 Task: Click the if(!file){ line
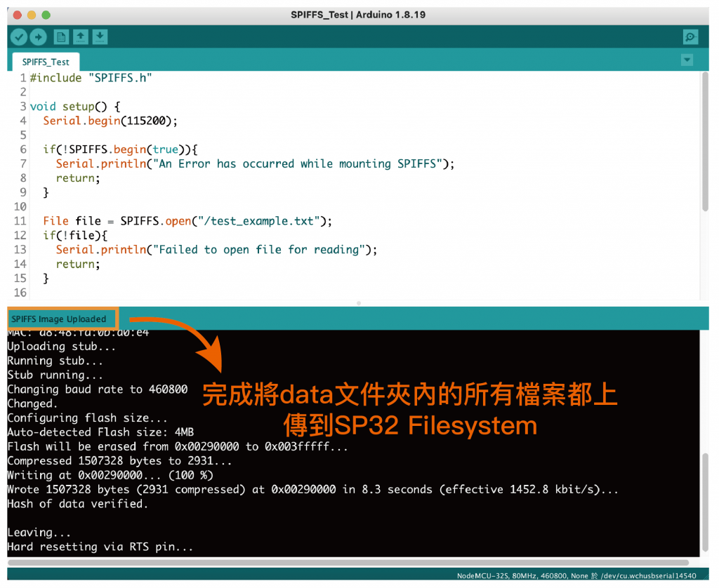coord(75,235)
